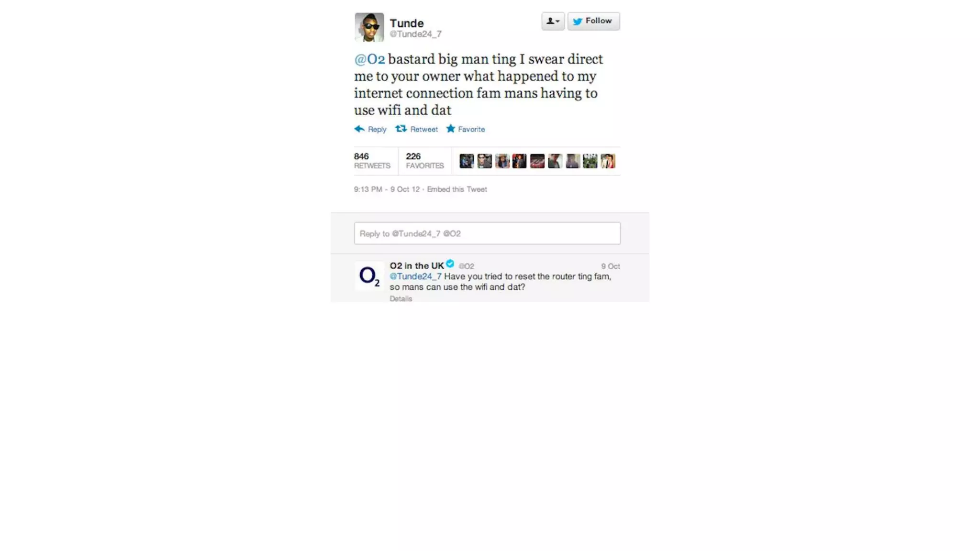This screenshot has height=551, width=980.
Task: Expand Details under the O2 reply
Action: [x=401, y=298]
